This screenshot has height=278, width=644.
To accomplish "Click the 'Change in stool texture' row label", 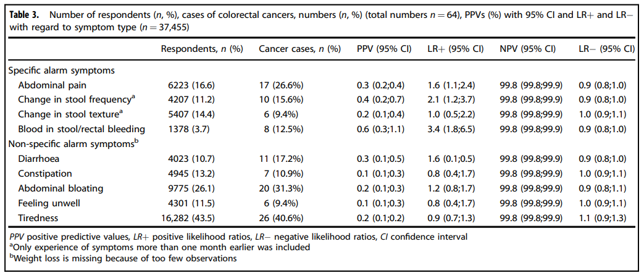I will coord(69,114).
